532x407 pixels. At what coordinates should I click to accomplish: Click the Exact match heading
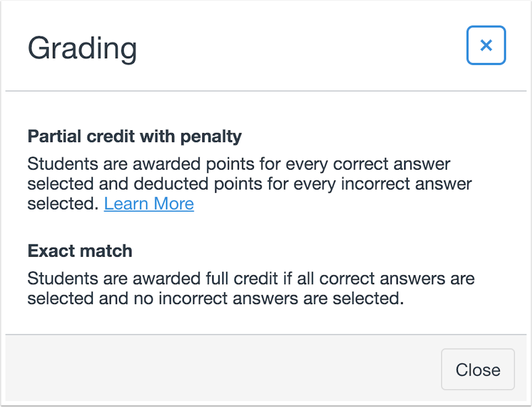click(79, 250)
